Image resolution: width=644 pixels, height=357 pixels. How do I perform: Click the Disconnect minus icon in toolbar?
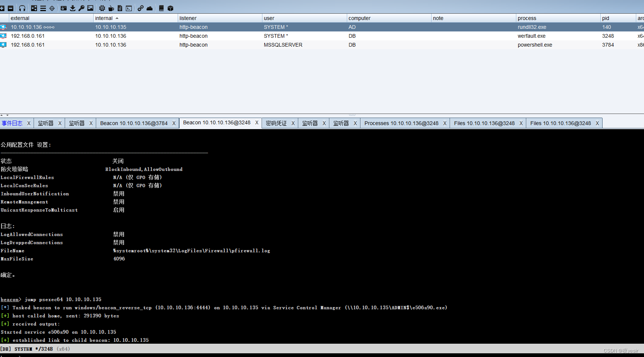tap(10, 8)
